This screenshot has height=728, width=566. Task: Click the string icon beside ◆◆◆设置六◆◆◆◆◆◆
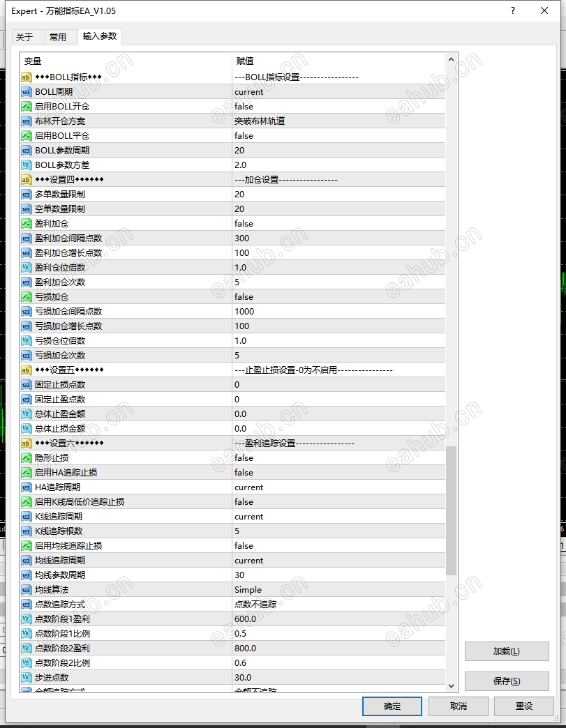tap(27, 443)
